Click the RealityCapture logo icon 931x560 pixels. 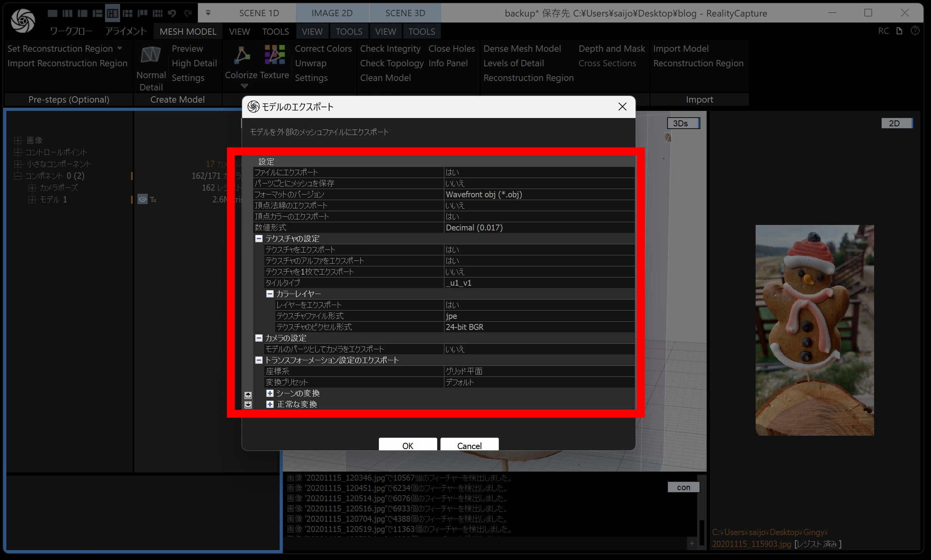point(23,21)
